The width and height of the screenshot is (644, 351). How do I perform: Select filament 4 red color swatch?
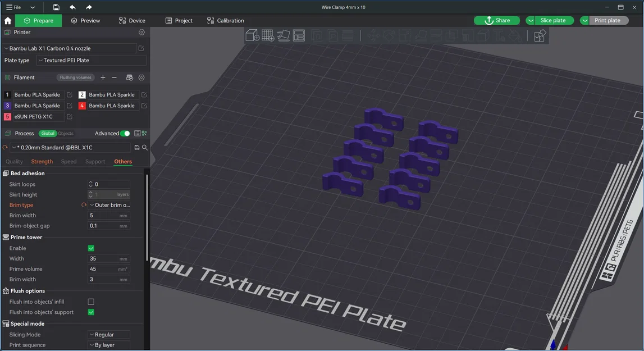pos(82,106)
